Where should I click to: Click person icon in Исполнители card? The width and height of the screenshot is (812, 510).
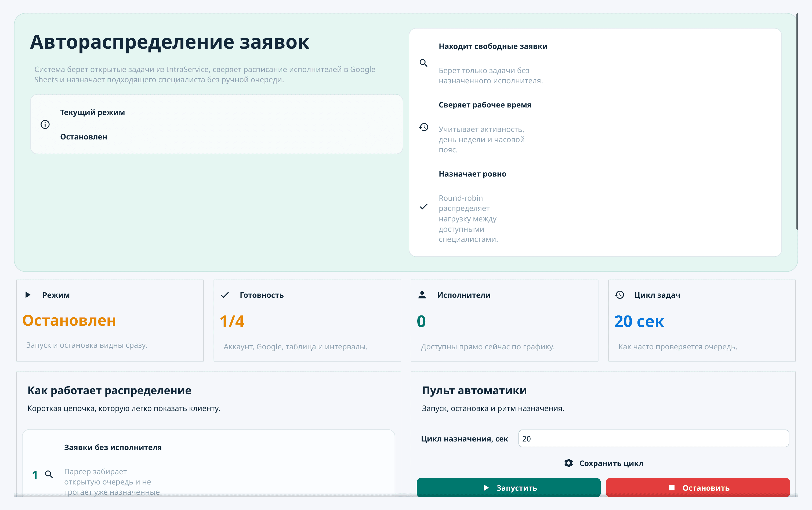[x=422, y=295]
